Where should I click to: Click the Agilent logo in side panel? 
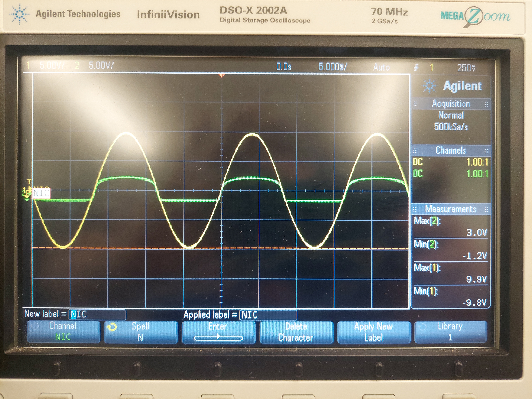tap(452, 86)
